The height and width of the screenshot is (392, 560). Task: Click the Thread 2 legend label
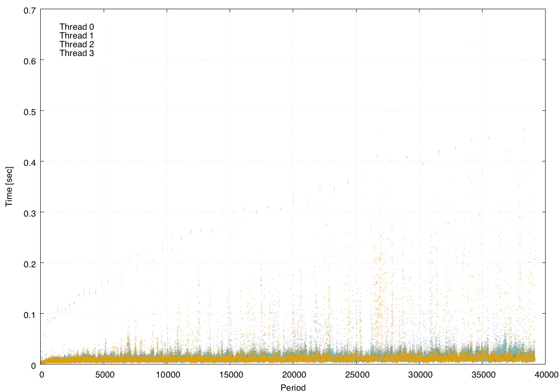click(77, 44)
